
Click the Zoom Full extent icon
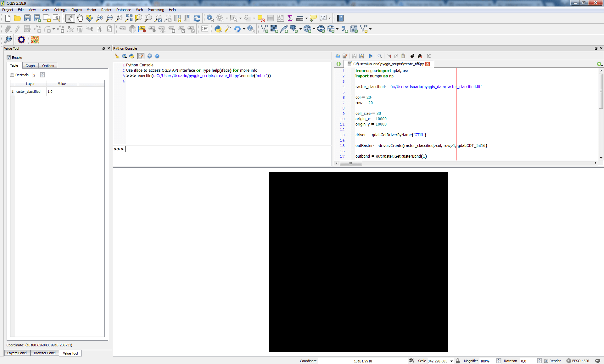tap(129, 18)
